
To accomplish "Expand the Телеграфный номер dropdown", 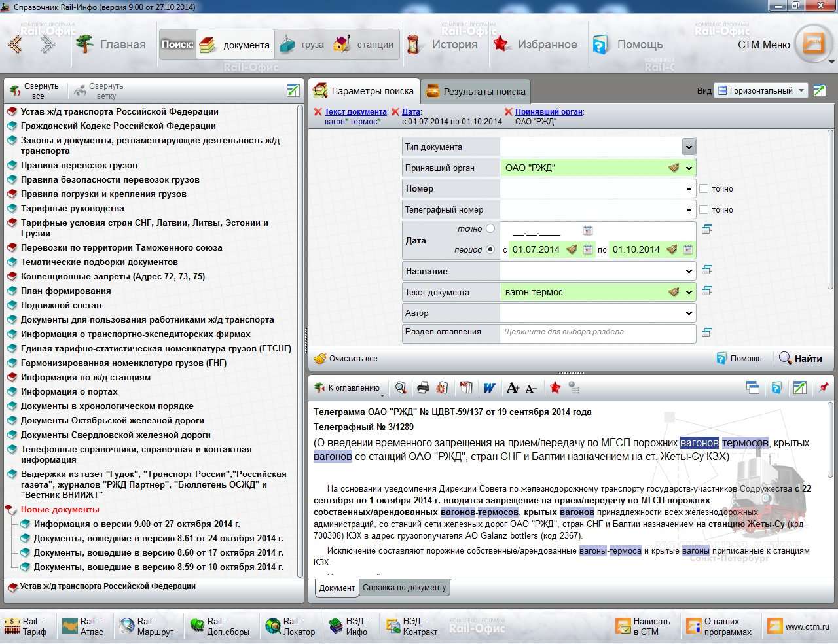I will (x=689, y=209).
